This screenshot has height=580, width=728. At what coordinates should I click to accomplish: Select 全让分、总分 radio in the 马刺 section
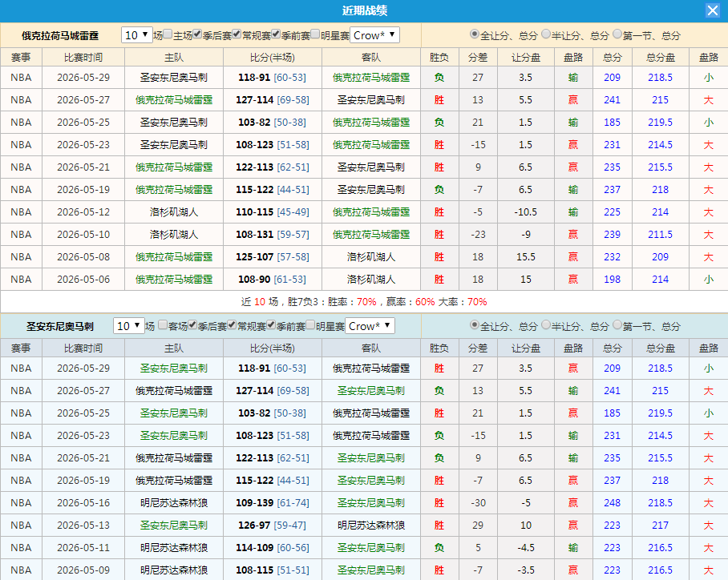coord(474,324)
